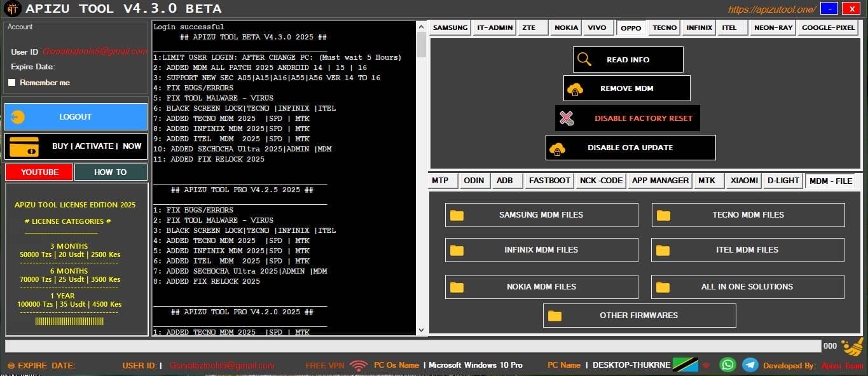Click the red heart icon in status bar
Image resolution: width=868 pixels, height=376 pixels.
point(706,366)
